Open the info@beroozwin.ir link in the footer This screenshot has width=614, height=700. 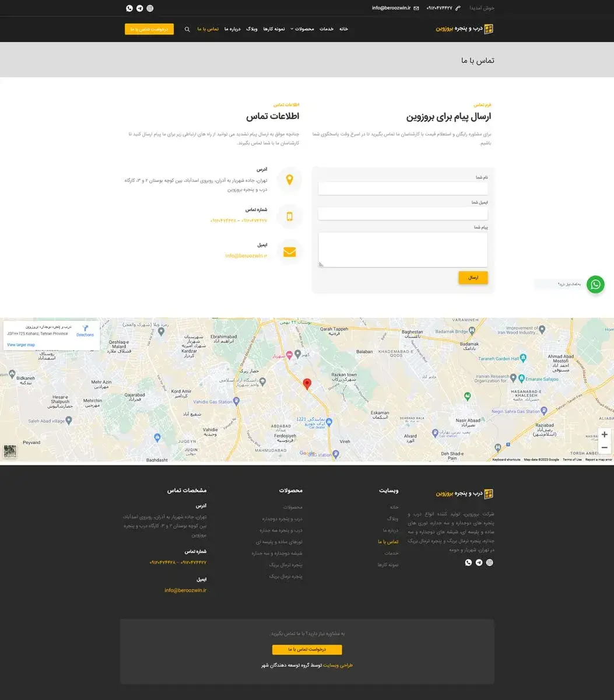point(185,590)
